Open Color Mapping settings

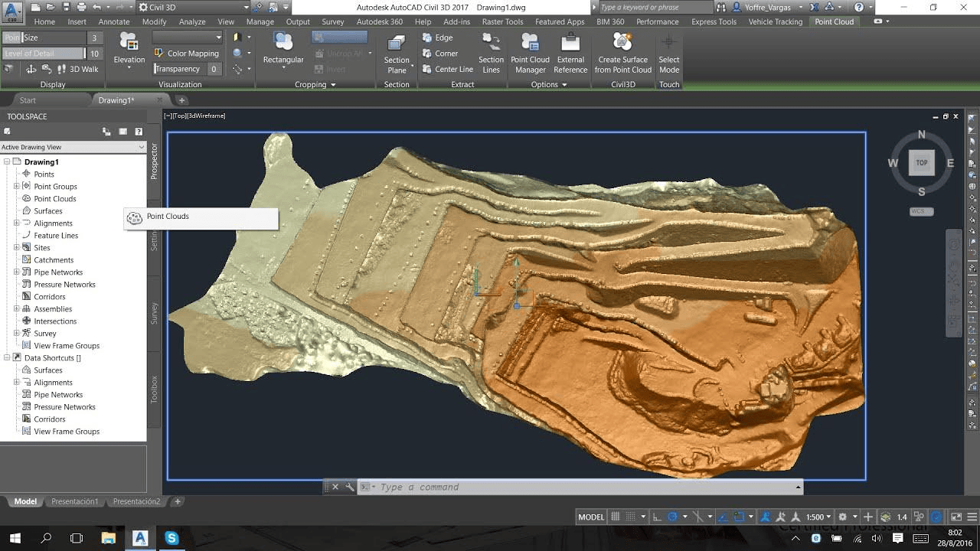coord(186,54)
